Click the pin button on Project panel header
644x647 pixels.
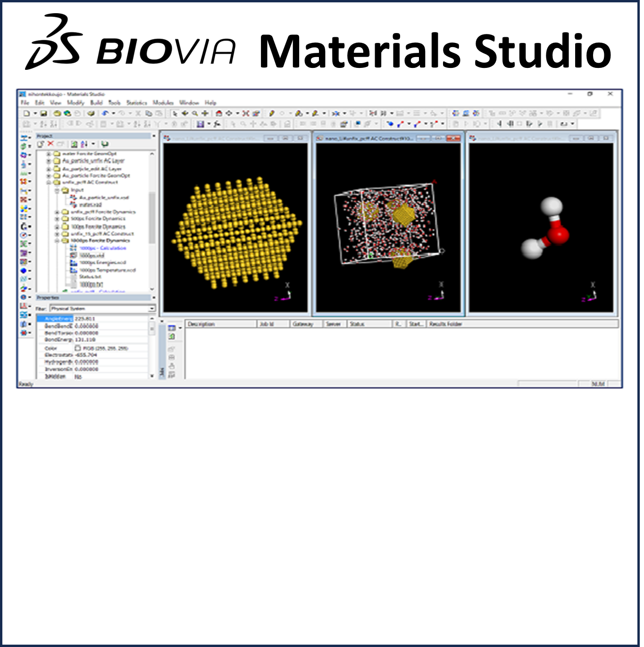(x=153, y=136)
